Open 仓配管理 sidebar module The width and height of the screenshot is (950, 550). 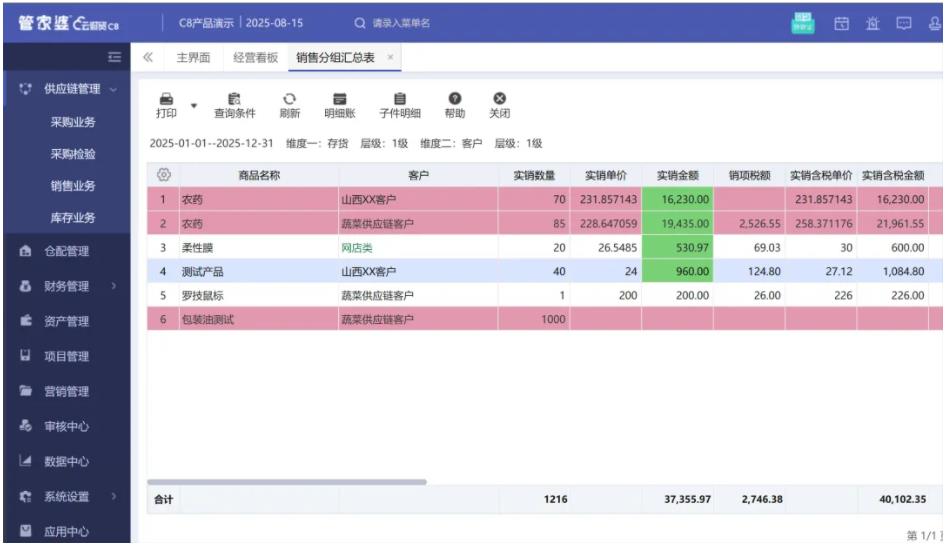tap(67, 251)
